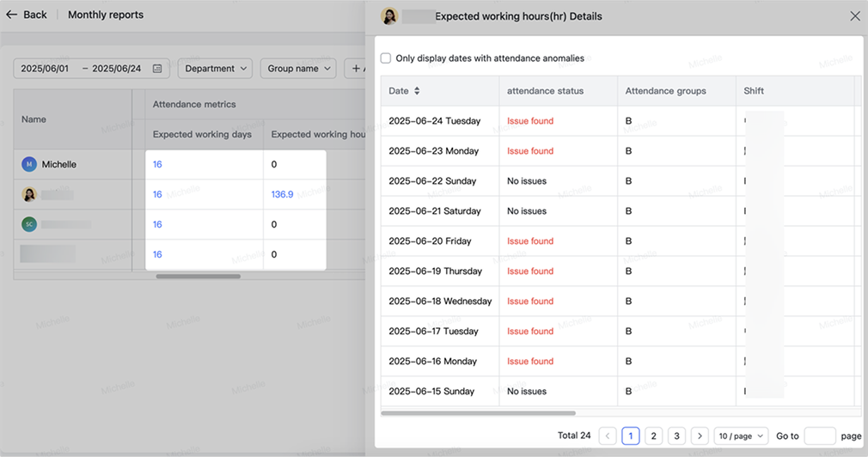Sort the table by Date column
This screenshot has height=457, width=868.
[417, 91]
